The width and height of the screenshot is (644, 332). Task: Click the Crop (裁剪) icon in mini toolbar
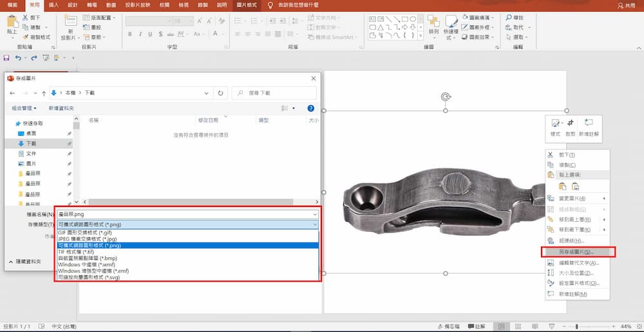pos(571,124)
